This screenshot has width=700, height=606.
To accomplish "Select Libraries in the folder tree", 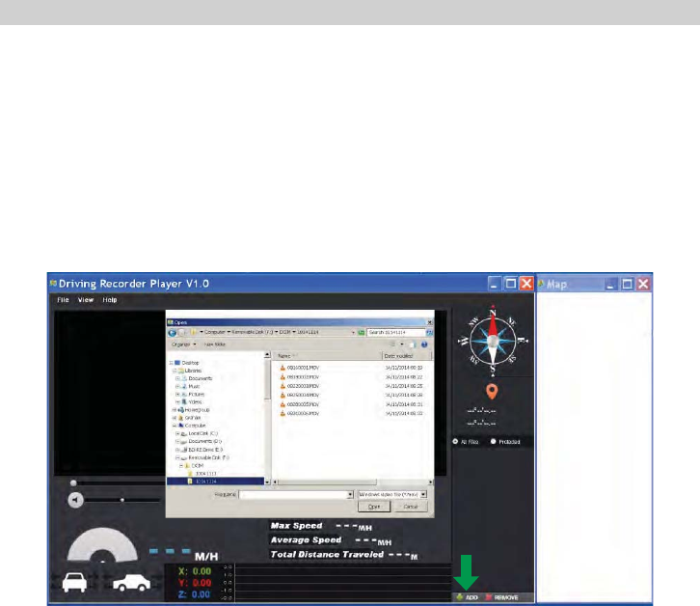I will pyautogui.click(x=193, y=371).
